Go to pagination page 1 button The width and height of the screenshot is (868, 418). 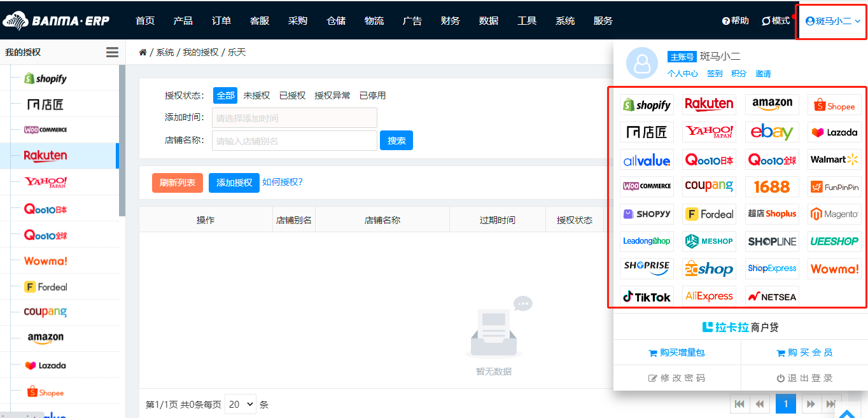(786, 404)
